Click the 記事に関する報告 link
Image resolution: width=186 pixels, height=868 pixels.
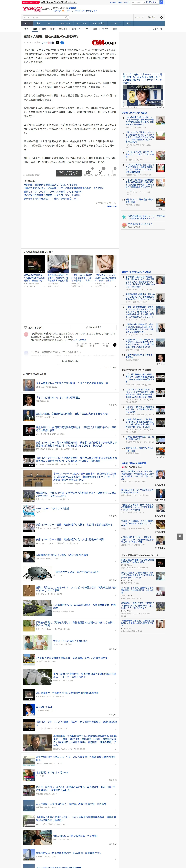[32, 175]
